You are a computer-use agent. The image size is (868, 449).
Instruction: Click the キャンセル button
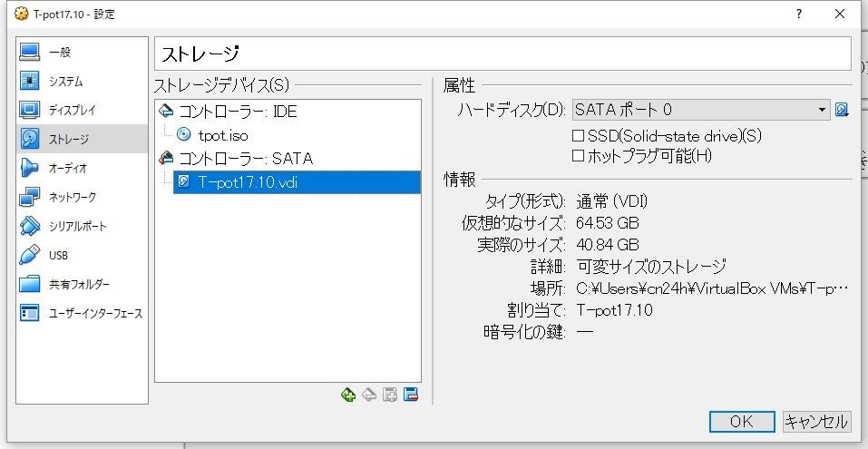[816, 422]
